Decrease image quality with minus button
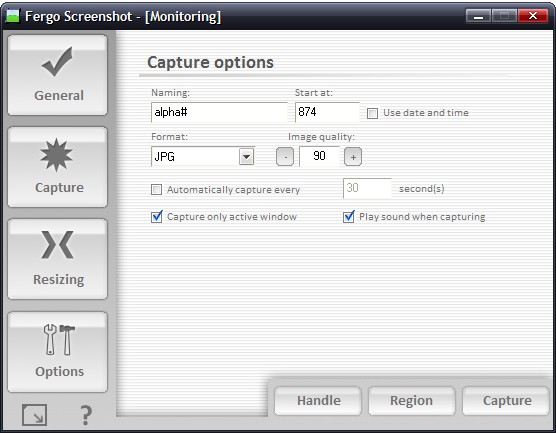This screenshot has width=556, height=433. (285, 157)
